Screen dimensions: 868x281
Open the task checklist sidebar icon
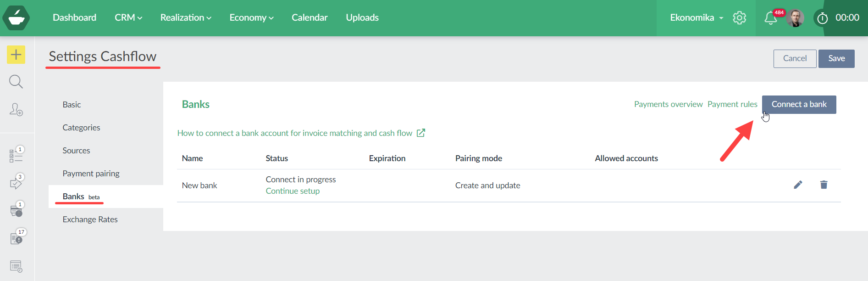(x=16, y=156)
